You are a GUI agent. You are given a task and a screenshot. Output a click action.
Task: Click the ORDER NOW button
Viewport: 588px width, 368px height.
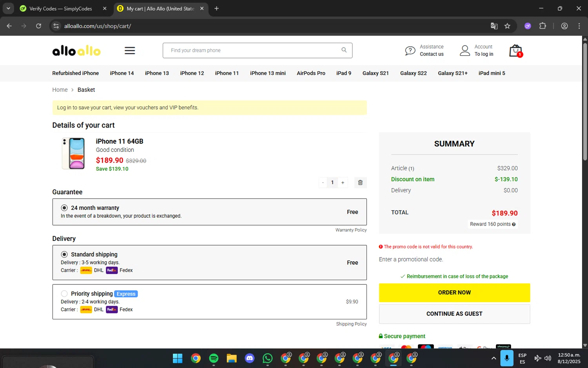point(454,293)
